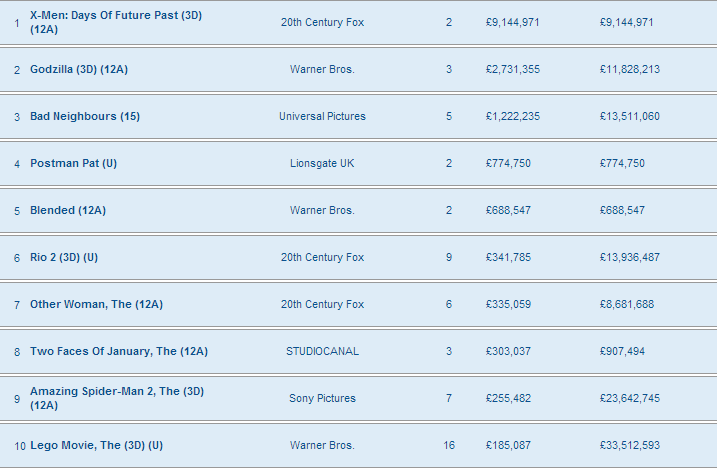This screenshot has height=470, width=717.
Task: Select the £13,936,487 total for Rio 2
Action: [x=630, y=257]
